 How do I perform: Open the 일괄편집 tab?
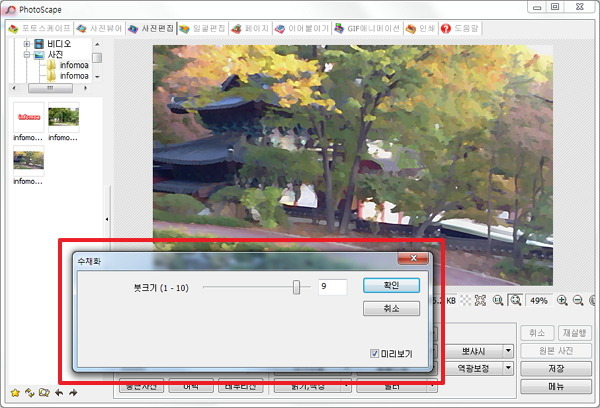202,28
